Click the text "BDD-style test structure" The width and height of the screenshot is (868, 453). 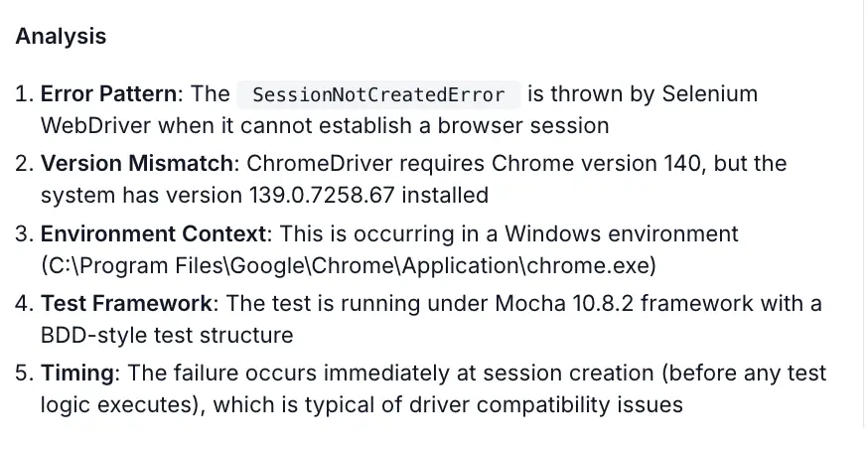click(167, 335)
